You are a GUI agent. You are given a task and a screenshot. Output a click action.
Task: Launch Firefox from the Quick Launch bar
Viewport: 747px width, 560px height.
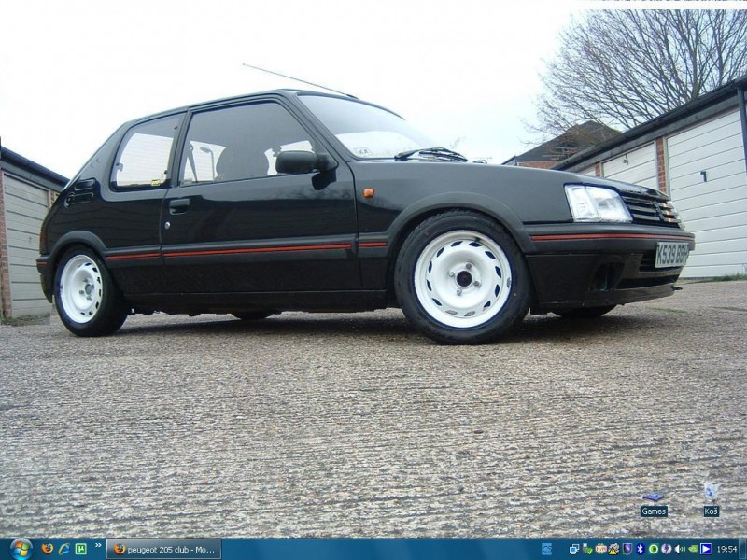[x=48, y=549]
